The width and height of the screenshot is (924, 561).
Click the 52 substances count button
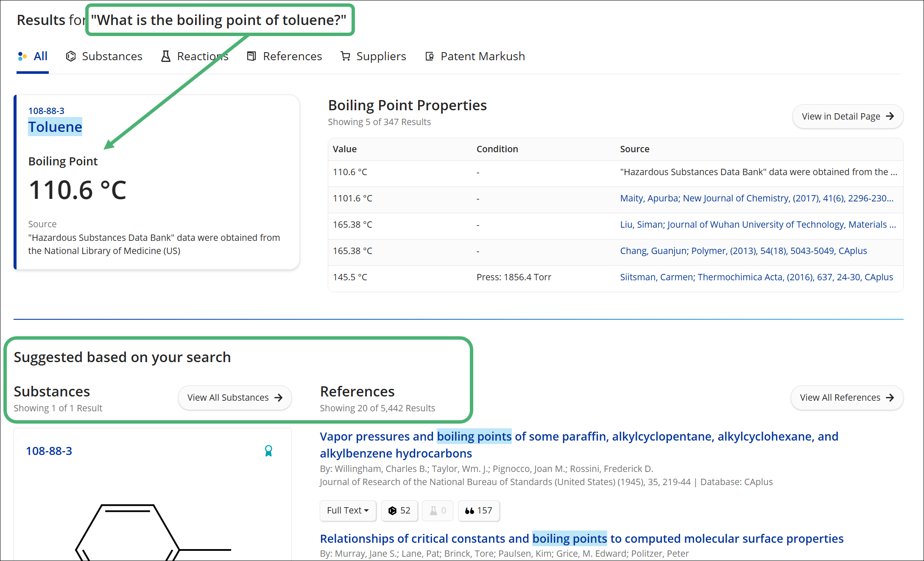[399, 511]
